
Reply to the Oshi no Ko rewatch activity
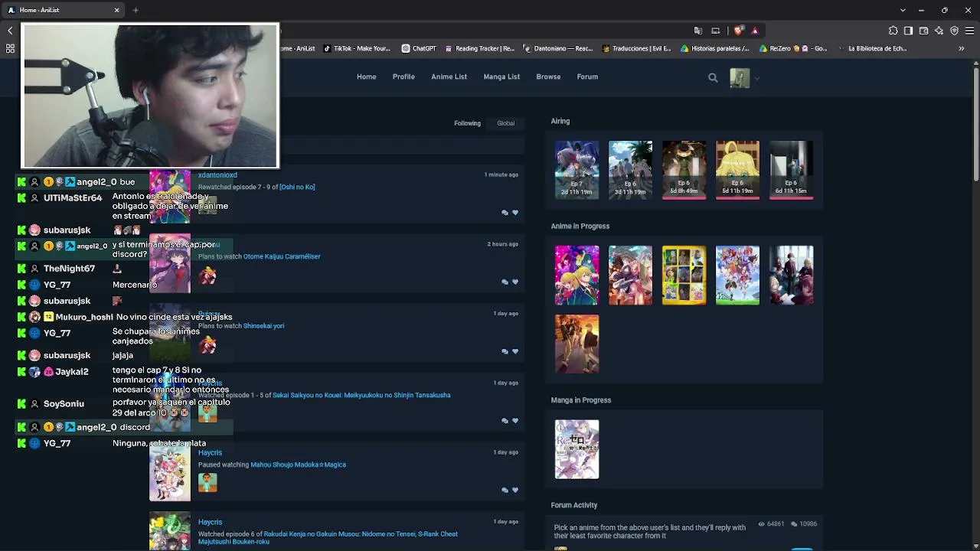coord(505,213)
